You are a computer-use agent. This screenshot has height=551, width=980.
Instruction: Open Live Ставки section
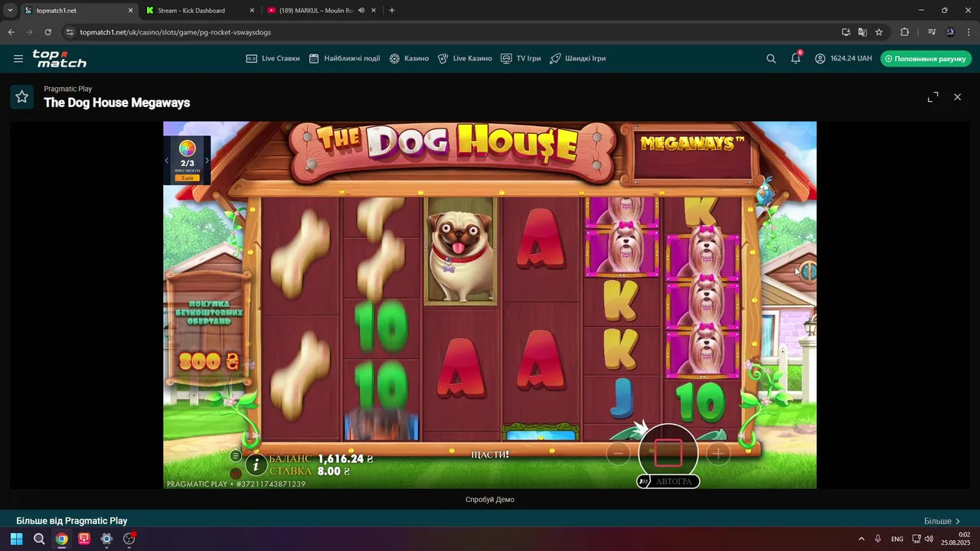(x=273, y=58)
